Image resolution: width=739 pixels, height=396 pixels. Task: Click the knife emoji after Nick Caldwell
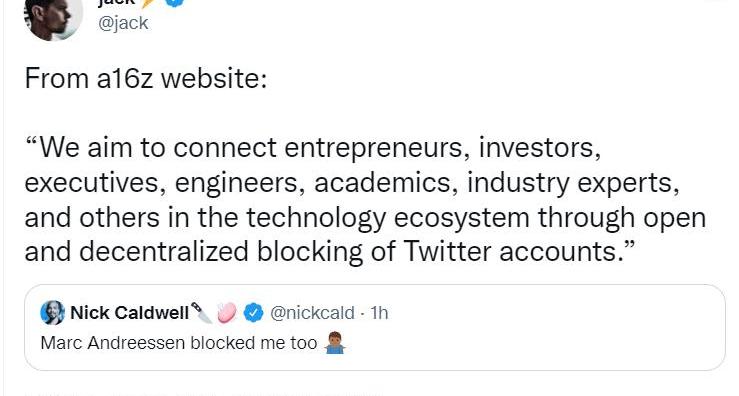[x=203, y=312]
